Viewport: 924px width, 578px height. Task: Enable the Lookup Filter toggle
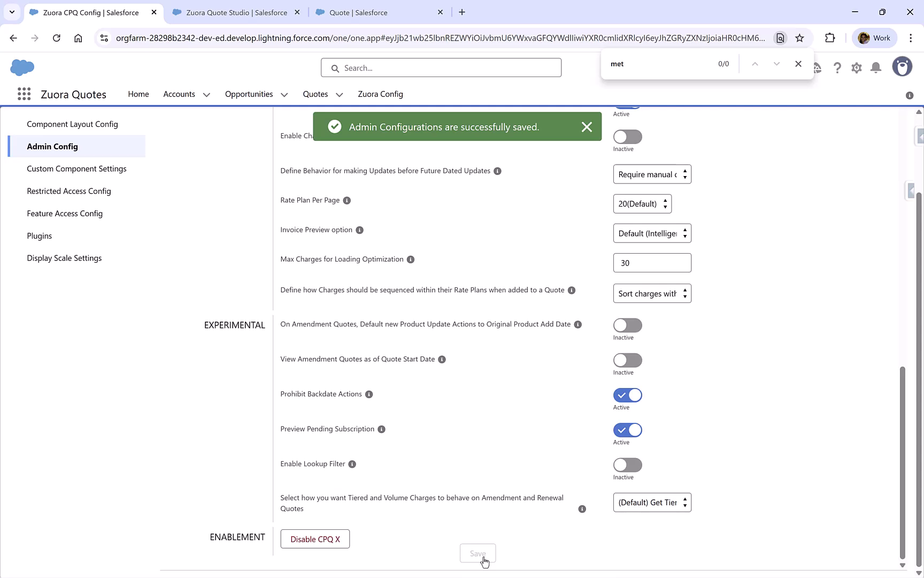tap(627, 465)
